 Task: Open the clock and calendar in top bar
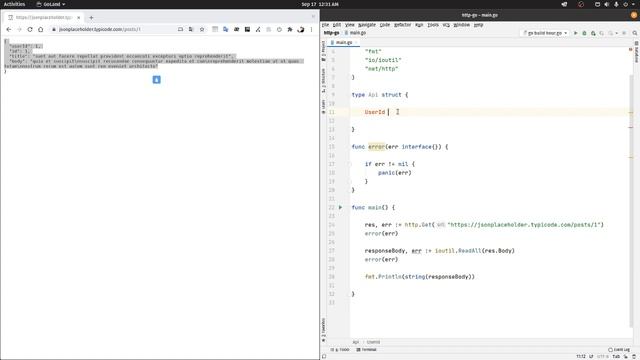point(320,4)
